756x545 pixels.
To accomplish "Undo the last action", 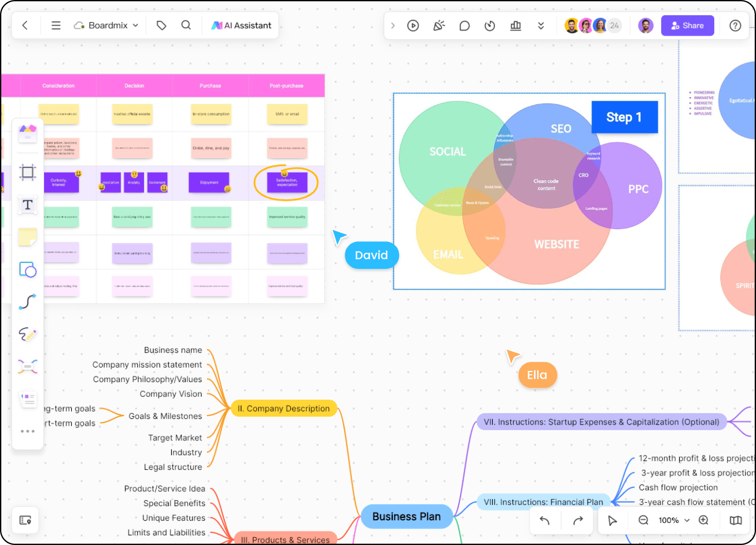I will coord(545,521).
